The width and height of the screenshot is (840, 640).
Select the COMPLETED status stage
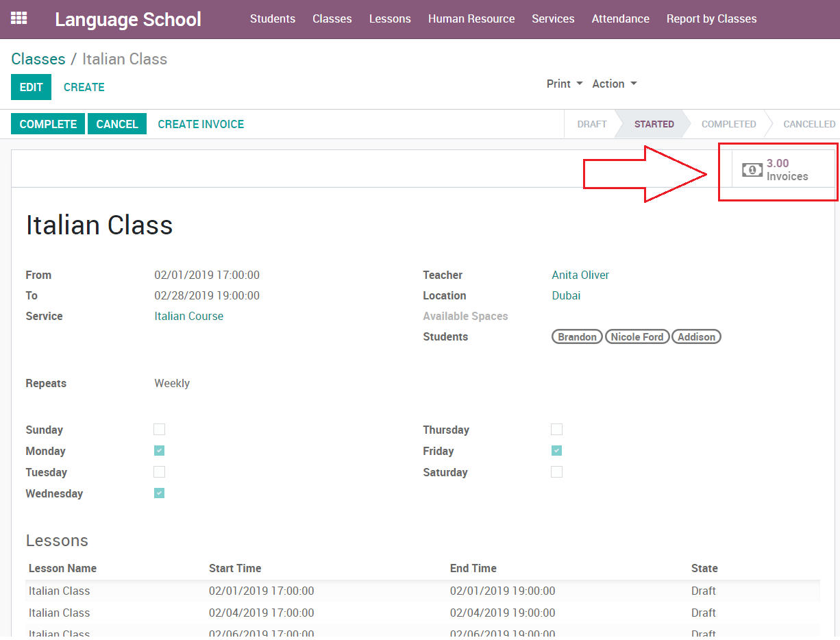click(728, 124)
